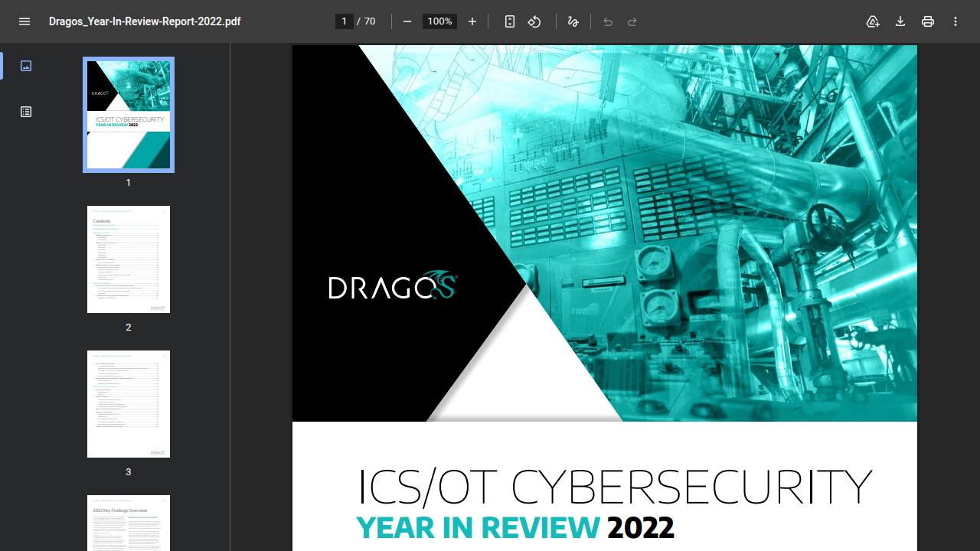980x551 pixels.
Task: Click the redo arrow icon
Action: [632, 21]
